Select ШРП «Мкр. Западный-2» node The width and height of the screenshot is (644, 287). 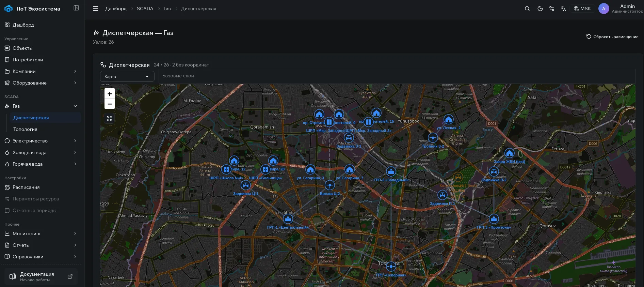coord(369,122)
